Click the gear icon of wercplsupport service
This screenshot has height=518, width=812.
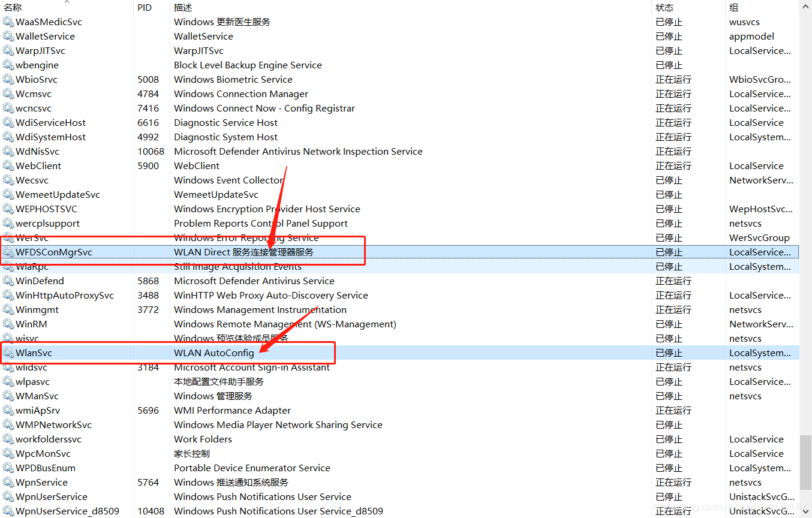click(x=8, y=223)
